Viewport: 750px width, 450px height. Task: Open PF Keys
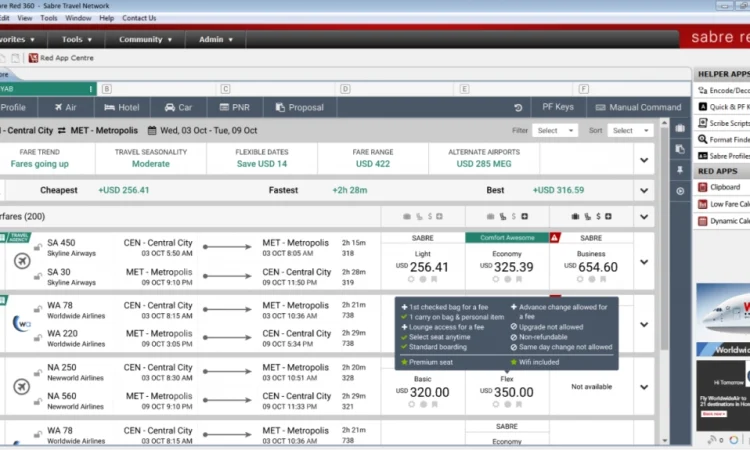[558, 107]
